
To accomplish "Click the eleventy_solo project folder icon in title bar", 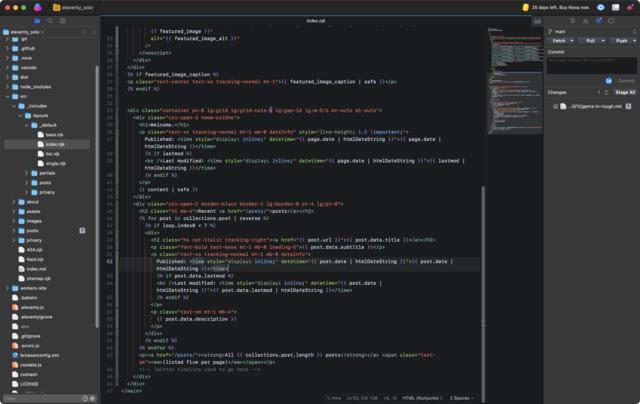I will click(57, 7).
